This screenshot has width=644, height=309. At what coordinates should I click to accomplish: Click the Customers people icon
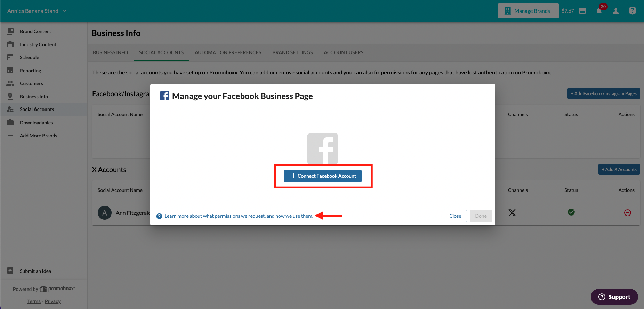tap(10, 83)
